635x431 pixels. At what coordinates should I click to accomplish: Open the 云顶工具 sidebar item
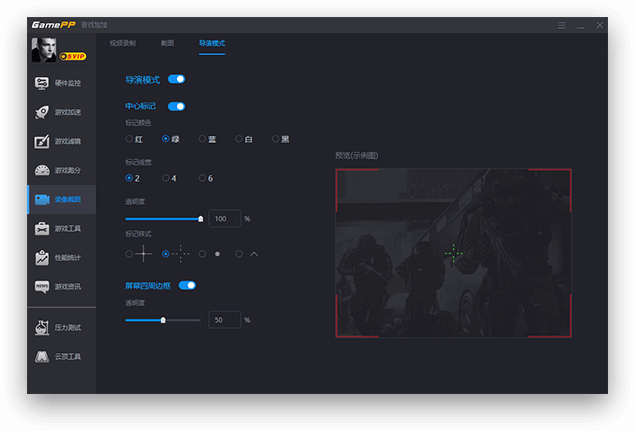tap(61, 356)
